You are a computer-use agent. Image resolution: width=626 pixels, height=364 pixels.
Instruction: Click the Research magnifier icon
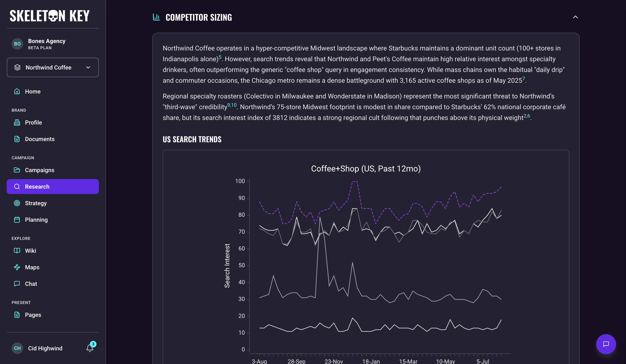pos(17,187)
